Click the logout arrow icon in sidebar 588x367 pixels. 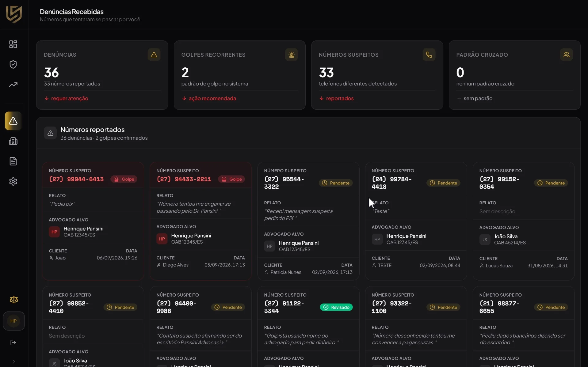pos(13,342)
